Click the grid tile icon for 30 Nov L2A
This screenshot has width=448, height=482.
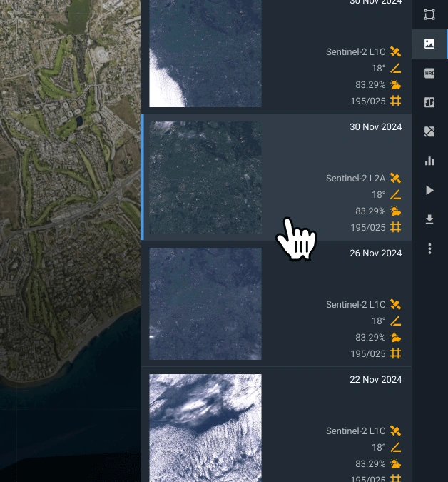[x=396, y=227]
